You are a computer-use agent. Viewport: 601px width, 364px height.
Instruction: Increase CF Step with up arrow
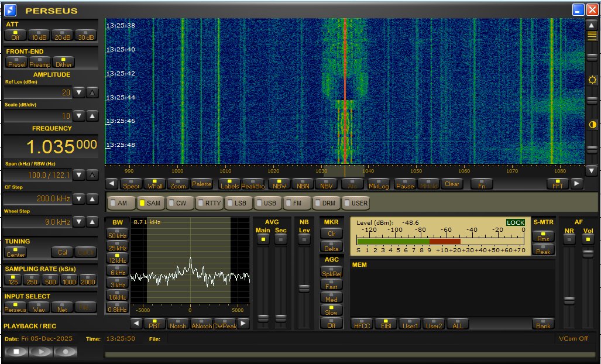(92, 198)
